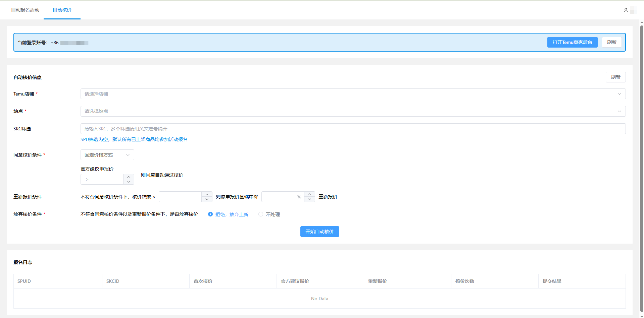Open the 固定价格方式 dropdown

point(107,155)
